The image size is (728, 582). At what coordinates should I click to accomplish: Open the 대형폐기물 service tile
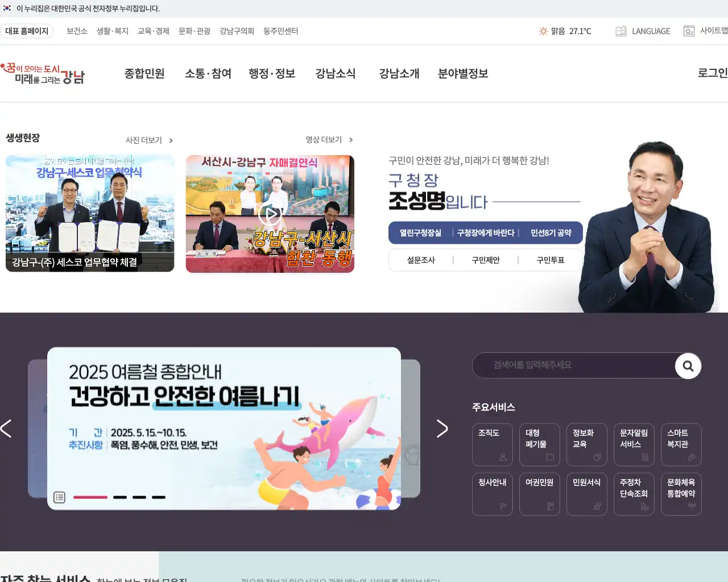click(539, 444)
